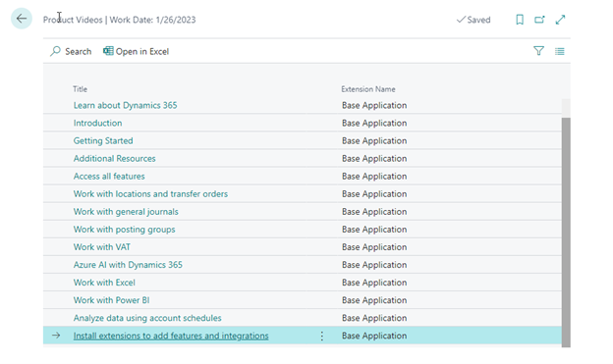Viewport: 613px width, 364px height.
Task: Go back with the arrow button
Action: pos(22,19)
